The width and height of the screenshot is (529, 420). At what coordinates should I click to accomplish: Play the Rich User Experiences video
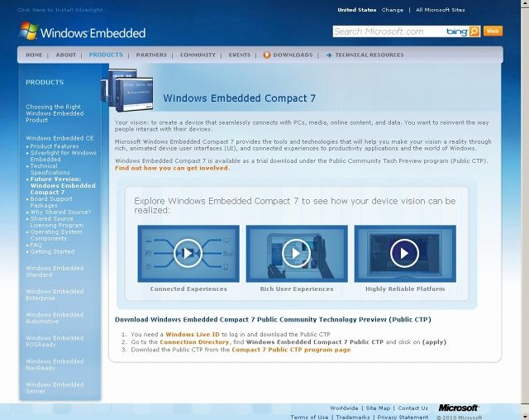(296, 253)
